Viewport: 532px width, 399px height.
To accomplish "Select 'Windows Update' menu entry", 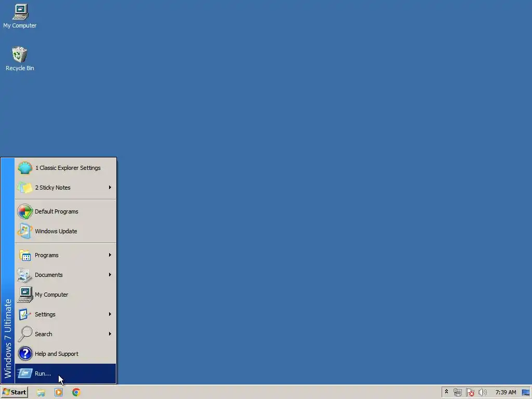I will [65, 231].
